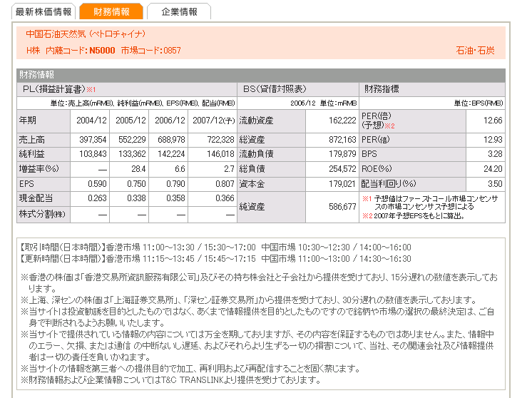Screen dimensions: 532x398
Task: Select the 財務情報 tab
Action: 111,12
